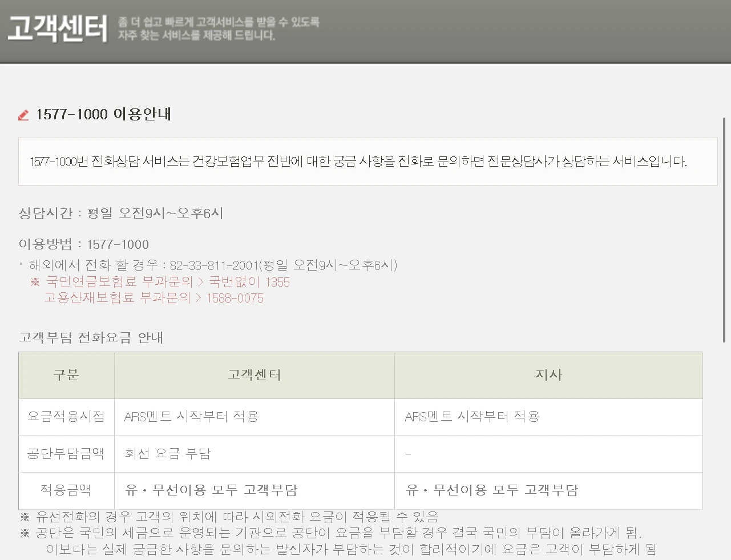Click the 회선 요금 부담 cell
This screenshot has height=560, width=731.
(168, 454)
